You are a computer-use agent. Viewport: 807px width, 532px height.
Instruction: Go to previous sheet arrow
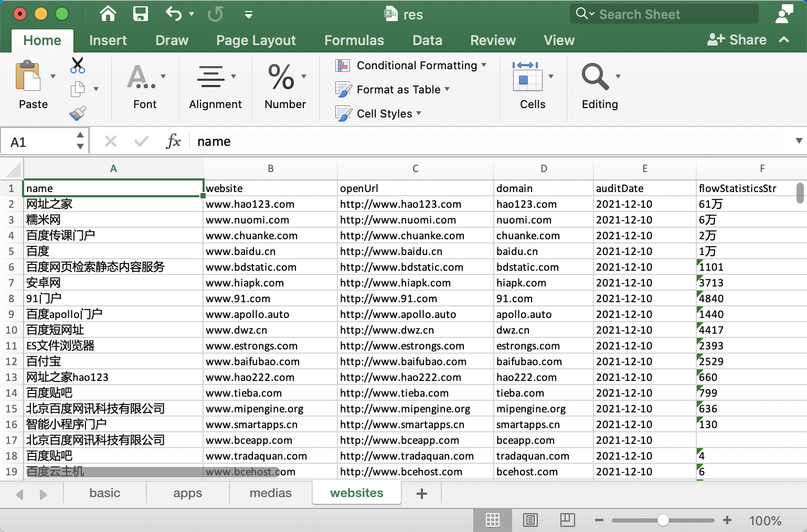pyautogui.click(x=20, y=494)
